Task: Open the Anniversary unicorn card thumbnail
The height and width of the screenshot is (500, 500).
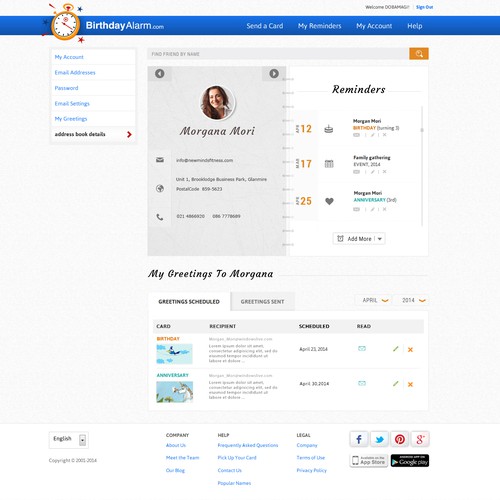Action: point(174,392)
